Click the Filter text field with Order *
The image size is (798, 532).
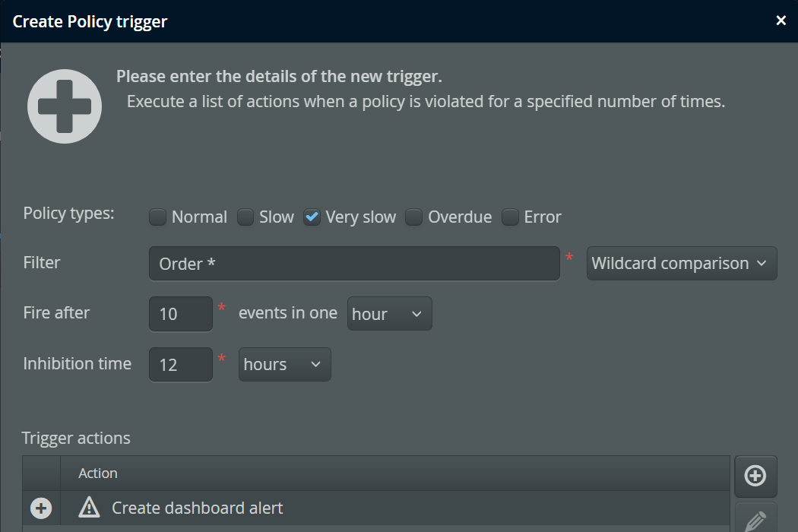click(354, 264)
